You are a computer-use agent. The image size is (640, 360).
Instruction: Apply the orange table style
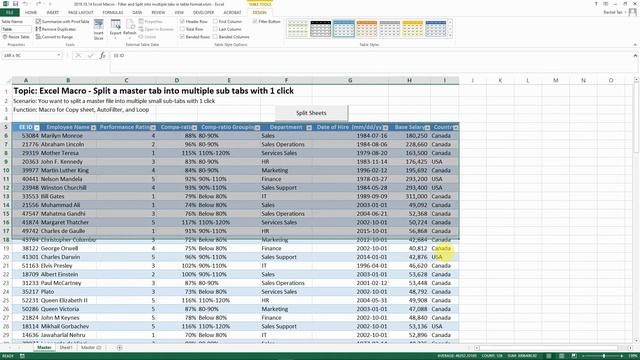pos(367,29)
